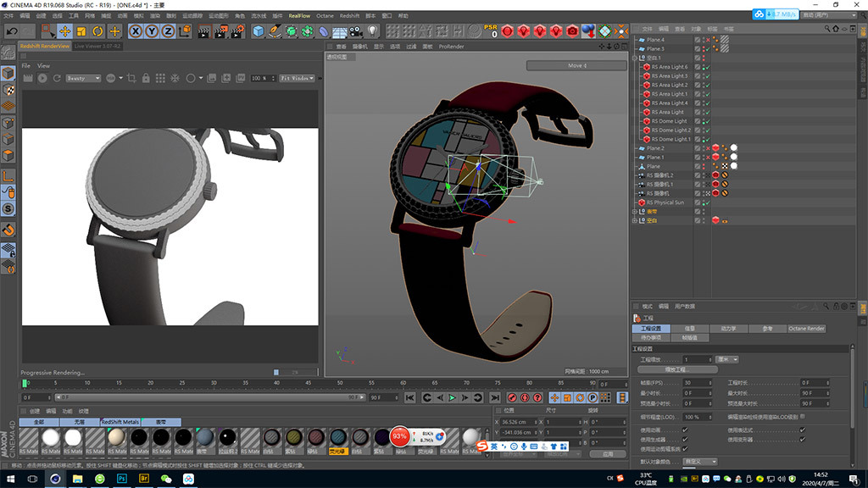Open Photoshop from Windows taskbar
This screenshot has width=868, height=488.
122,479
